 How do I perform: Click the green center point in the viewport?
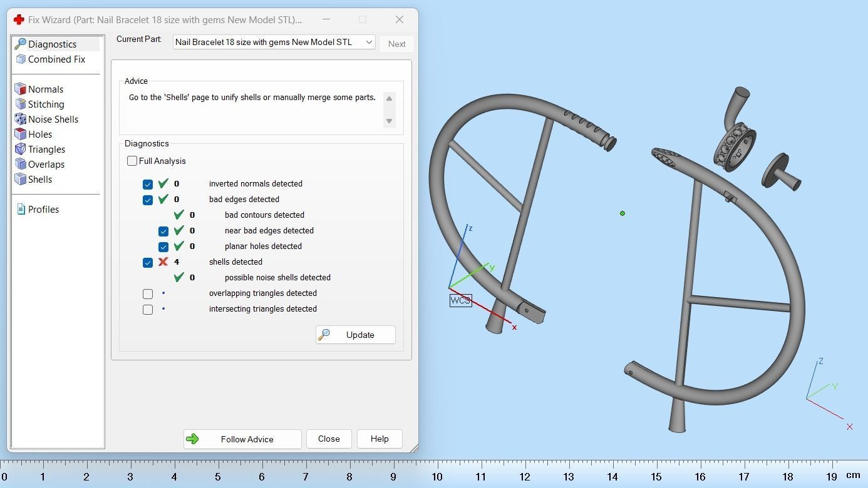(x=623, y=213)
